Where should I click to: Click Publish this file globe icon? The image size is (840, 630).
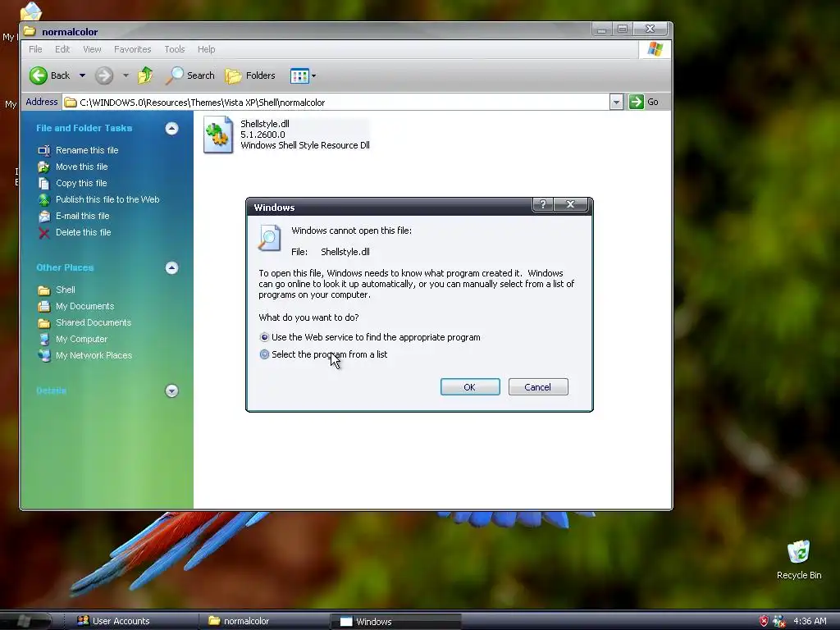pyautogui.click(x=44, y=200)
